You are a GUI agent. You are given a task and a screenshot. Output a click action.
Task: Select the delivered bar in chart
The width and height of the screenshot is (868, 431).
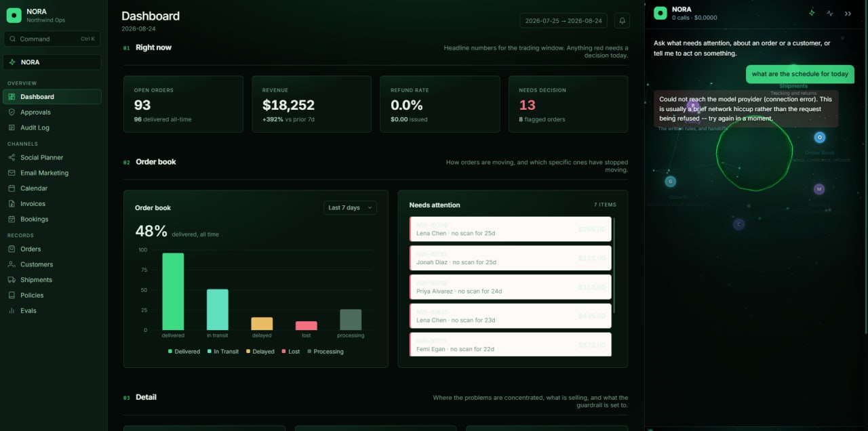(x=173, y=291)
